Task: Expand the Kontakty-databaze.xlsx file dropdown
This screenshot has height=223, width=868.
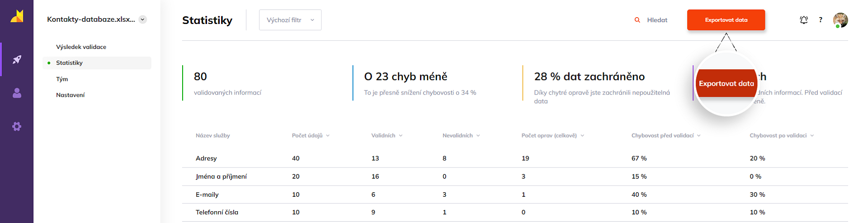Action: [143, 19]
